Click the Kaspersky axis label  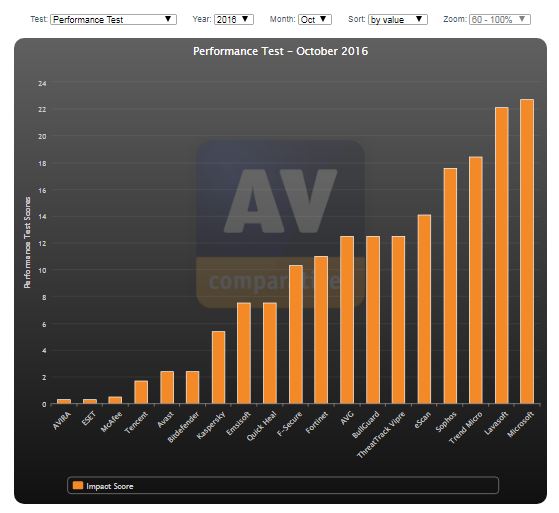[x=211, y=425]
